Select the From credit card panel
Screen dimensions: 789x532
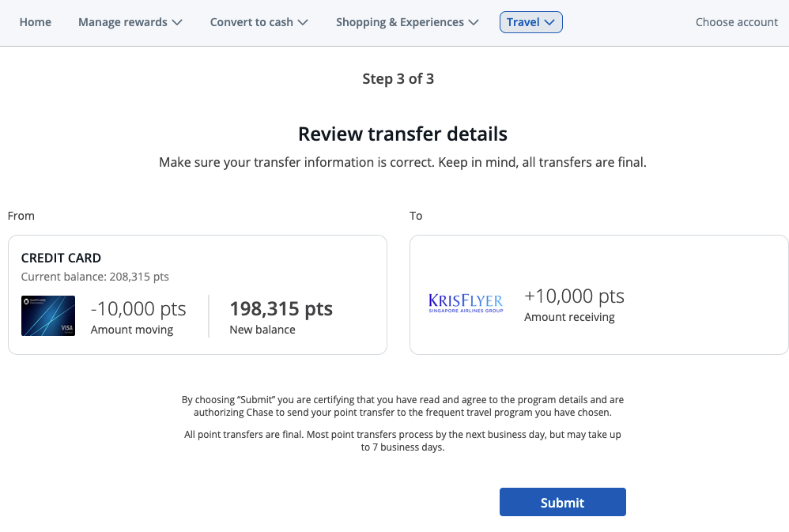tap(197, 294)
